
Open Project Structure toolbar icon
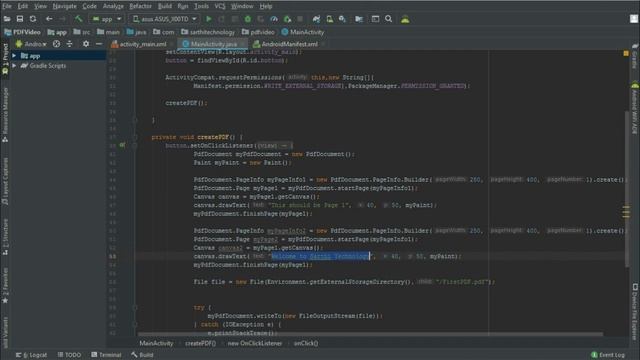click(x=359, y=19)
